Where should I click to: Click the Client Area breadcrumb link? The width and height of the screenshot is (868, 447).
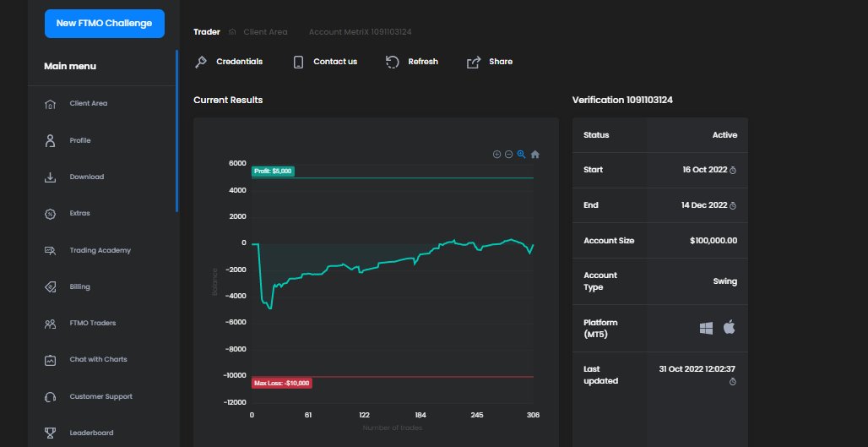[x=265, y=32]
